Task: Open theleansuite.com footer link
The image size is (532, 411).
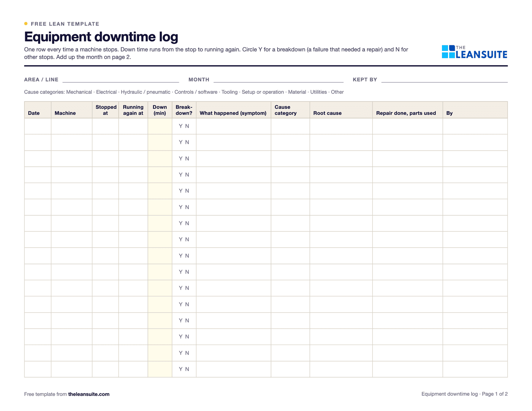Action: [89, 394]
